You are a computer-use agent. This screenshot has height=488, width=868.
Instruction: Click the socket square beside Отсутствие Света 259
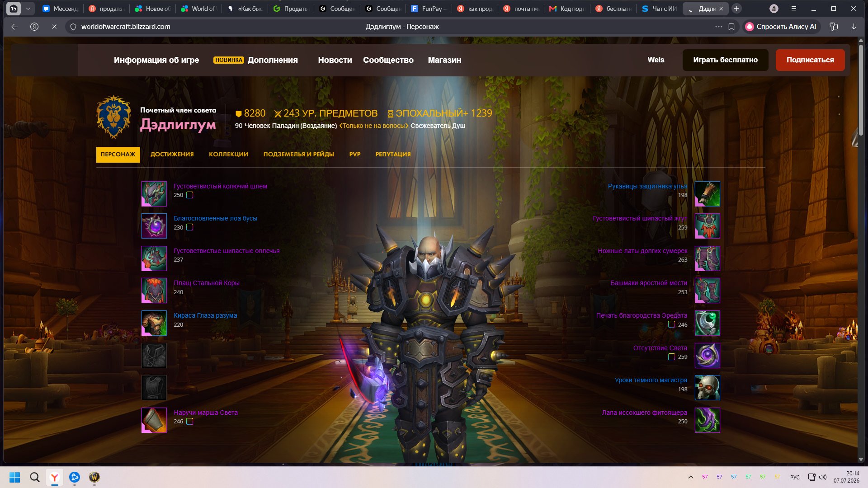pyautogui.click(x=672, y=357)
